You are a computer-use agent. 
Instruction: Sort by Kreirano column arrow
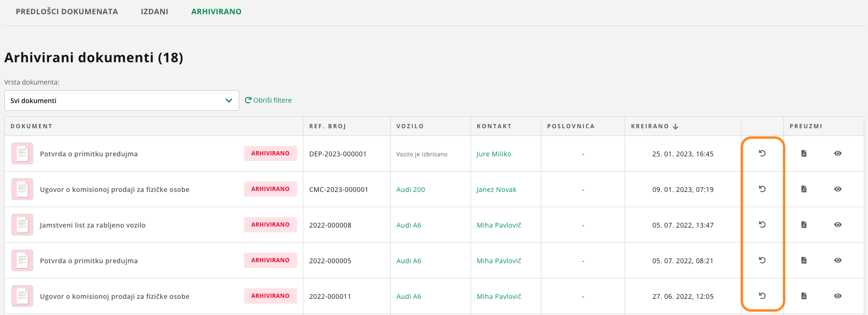pos(675,126)
